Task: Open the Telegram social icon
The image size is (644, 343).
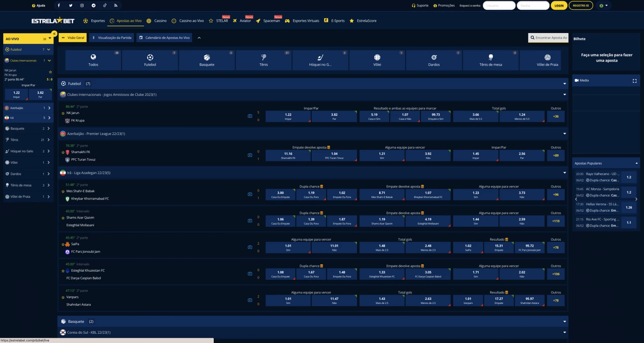Action: tap(93, 6)
